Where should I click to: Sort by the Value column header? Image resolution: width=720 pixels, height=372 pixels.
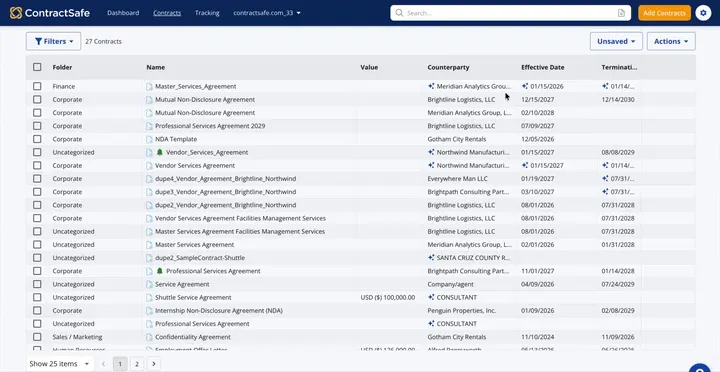coord(369,67)
